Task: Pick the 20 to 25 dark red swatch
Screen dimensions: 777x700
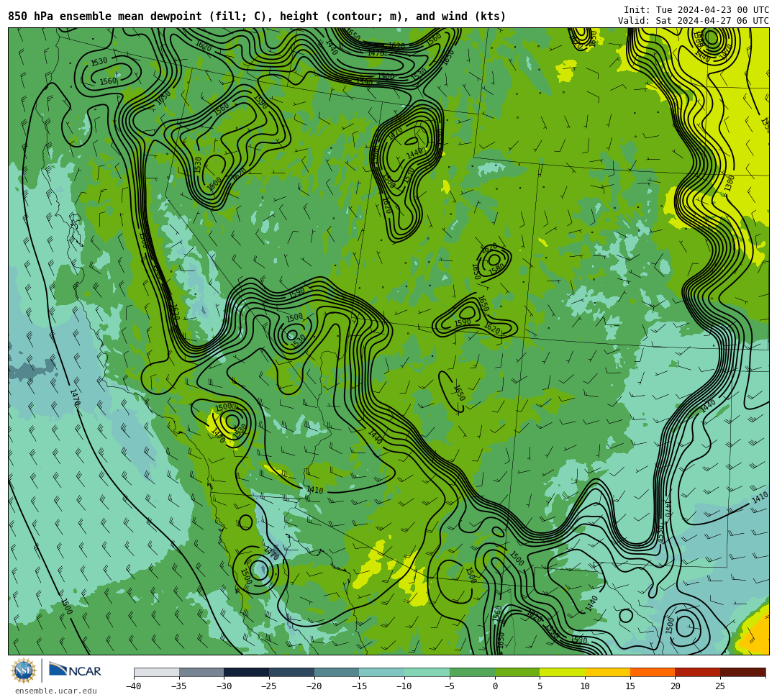Action: click(x=698, y=672)
